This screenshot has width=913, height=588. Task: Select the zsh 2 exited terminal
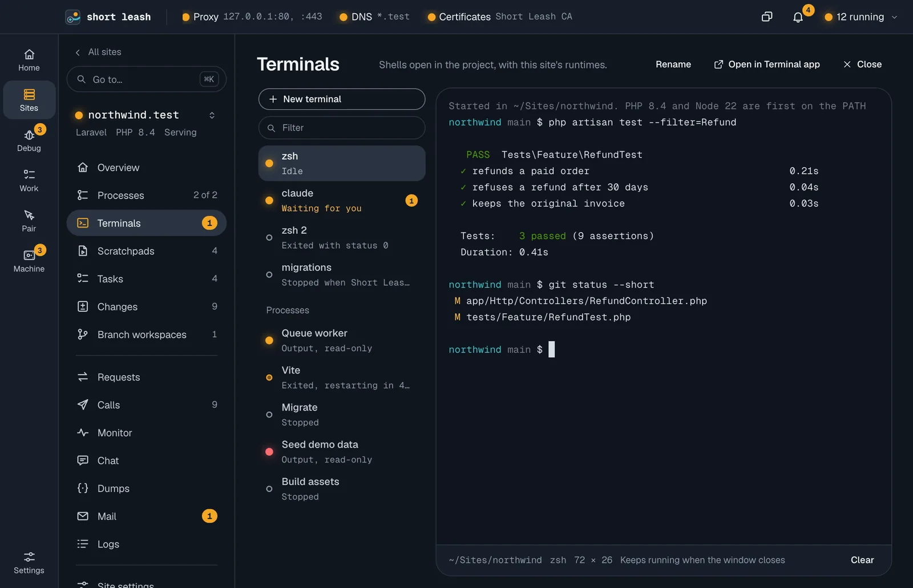pos(342,238)
